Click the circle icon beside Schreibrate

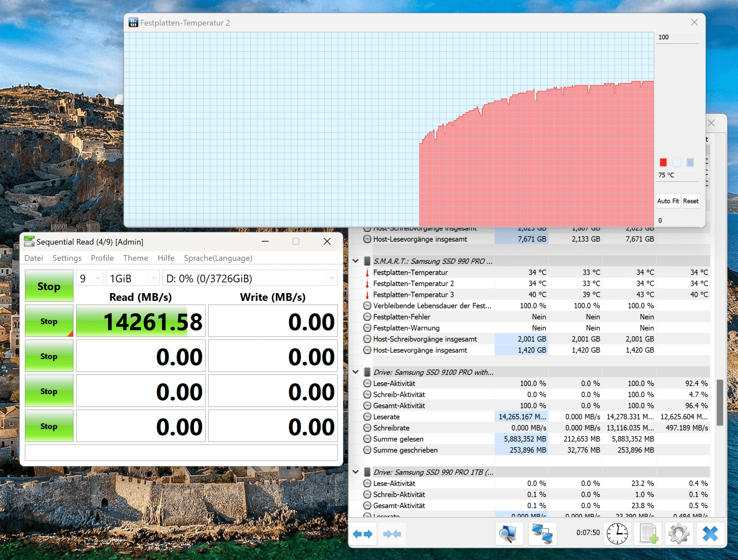point(367,428)
